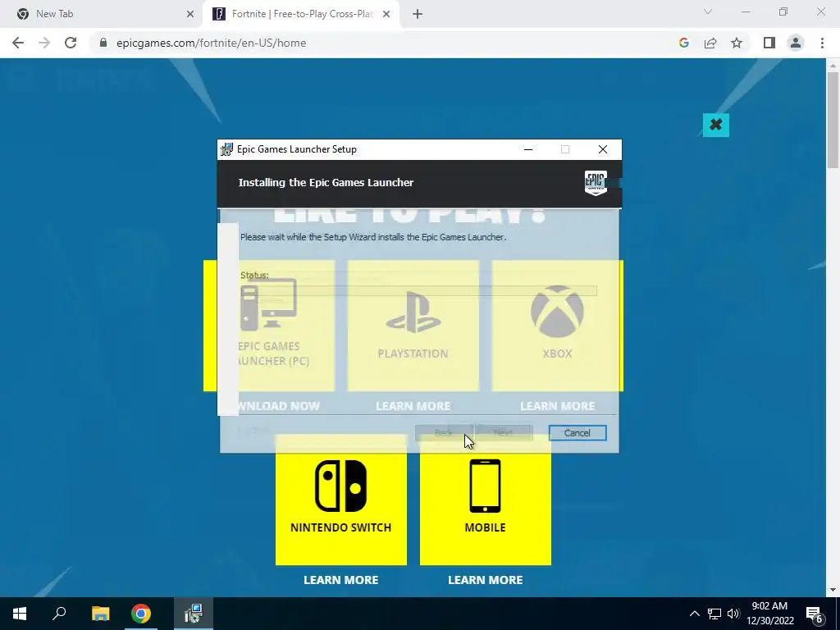Dismiss the platform overlay with teal X
Image resolution: width=840 pixels, height=630 pixels.
[715, 125]
